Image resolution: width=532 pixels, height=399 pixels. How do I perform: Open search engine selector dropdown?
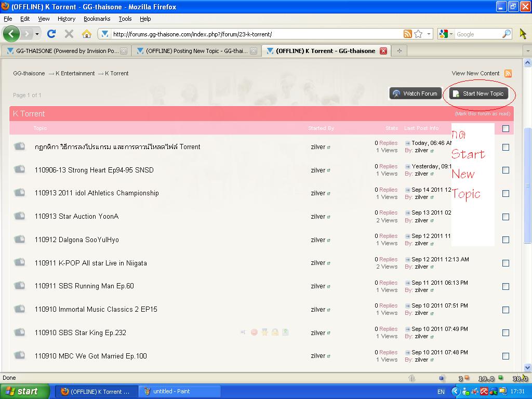[x=451, y=34]
